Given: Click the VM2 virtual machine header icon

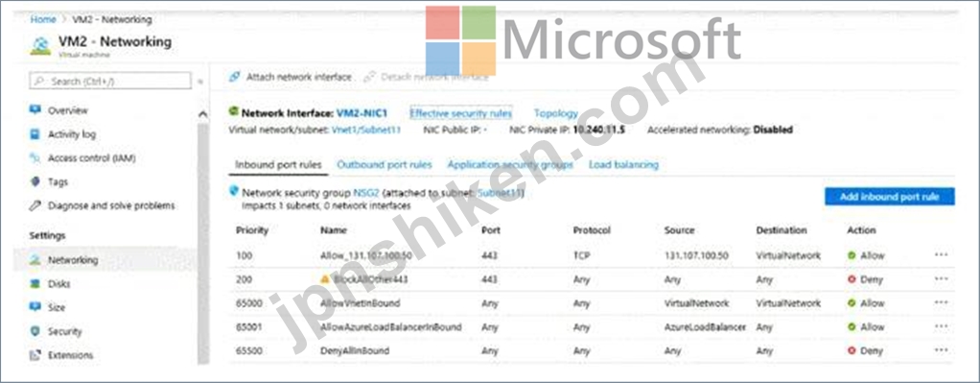Looking at the screenshot, I should (x=40, y=46).
